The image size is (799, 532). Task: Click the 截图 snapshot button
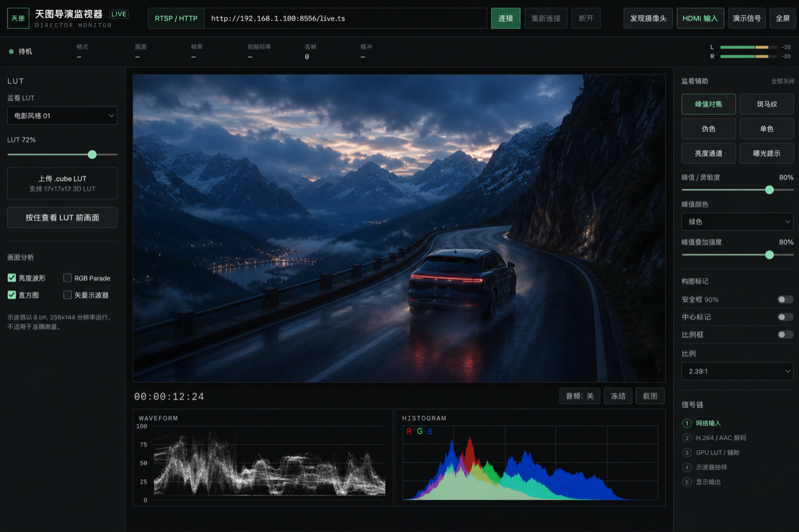pos(650,396)
